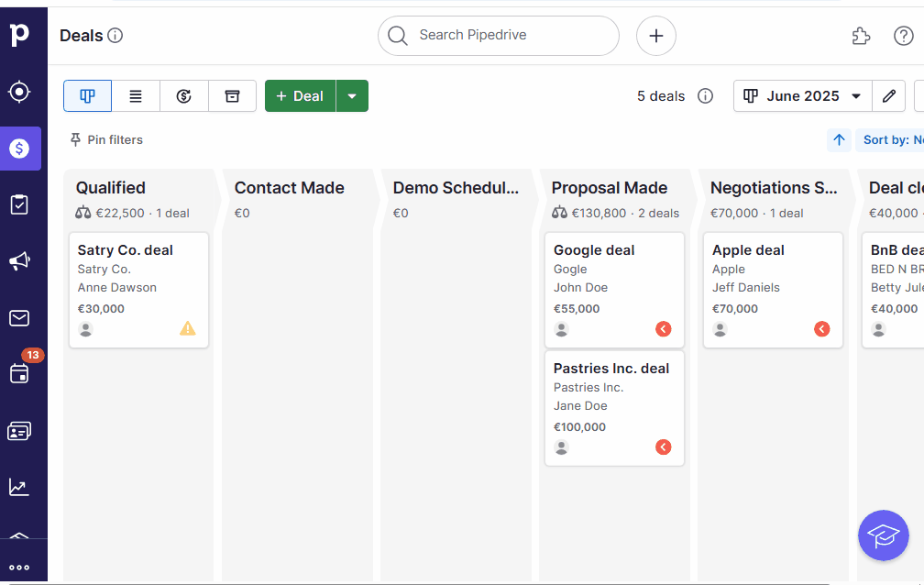Switch to archive view

pos(232,95)
